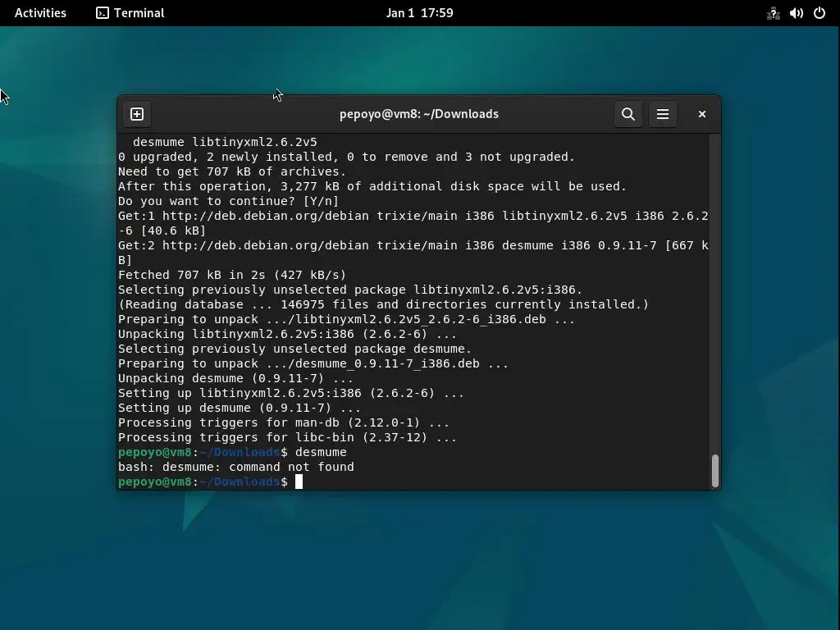Click the terminal scrollbar handle
The height and width of the screenshot is (630, 840).
714,471
